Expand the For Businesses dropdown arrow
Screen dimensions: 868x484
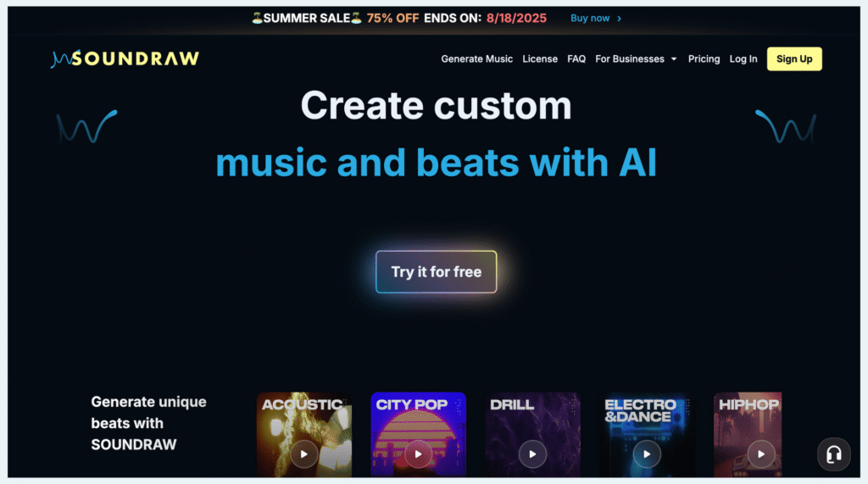pos(674,59)
